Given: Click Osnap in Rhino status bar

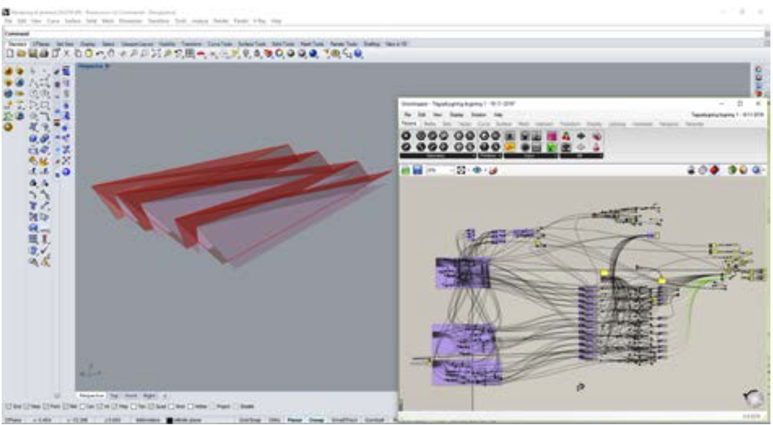Looking at the screenshot, I should point(316,420).
